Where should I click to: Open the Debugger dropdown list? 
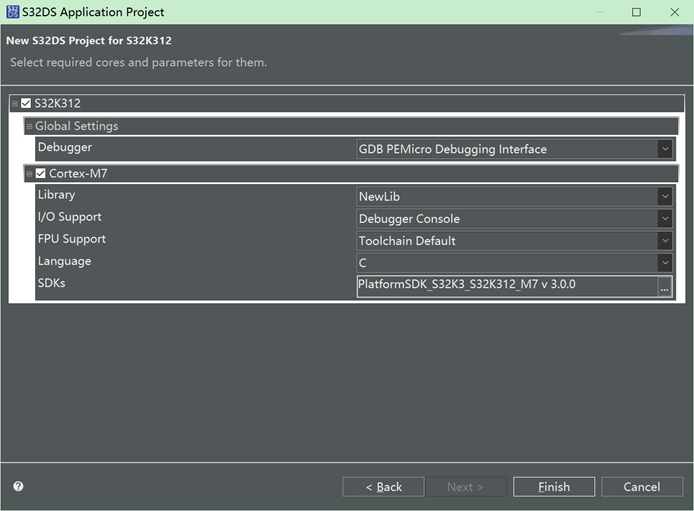pos(664,149)
